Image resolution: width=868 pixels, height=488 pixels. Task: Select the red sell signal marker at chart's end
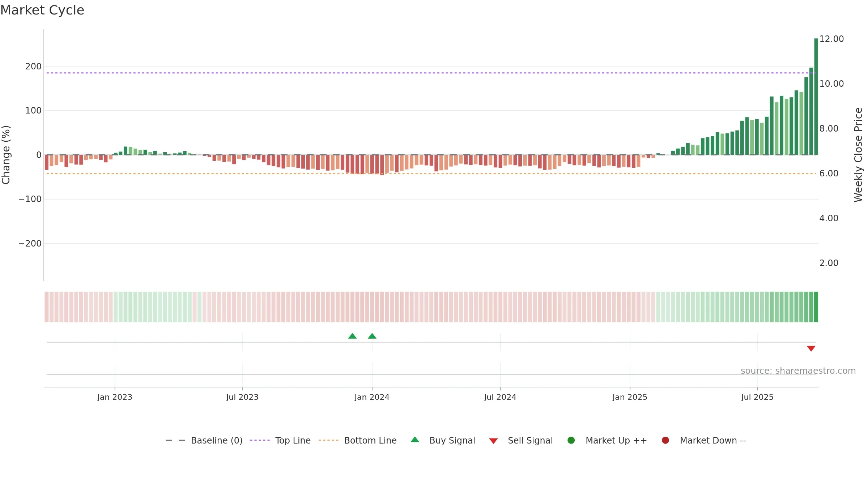pyautogui.click(x=811, y=348)
